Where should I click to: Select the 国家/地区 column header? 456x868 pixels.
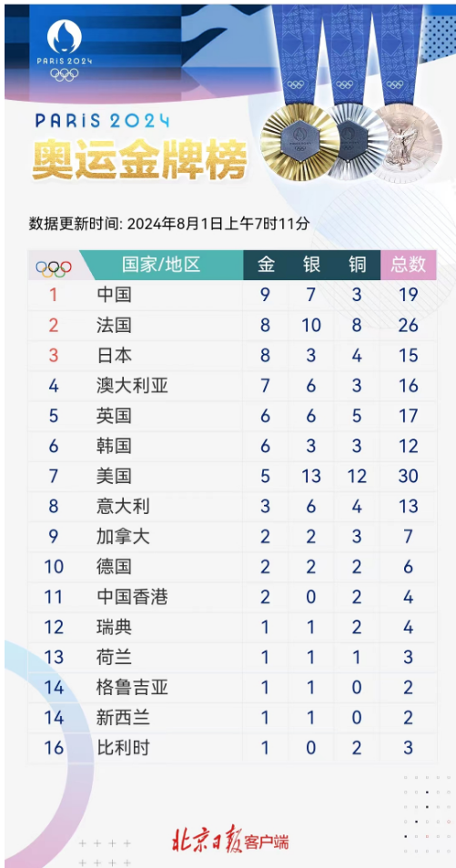[x=161, y=265]
